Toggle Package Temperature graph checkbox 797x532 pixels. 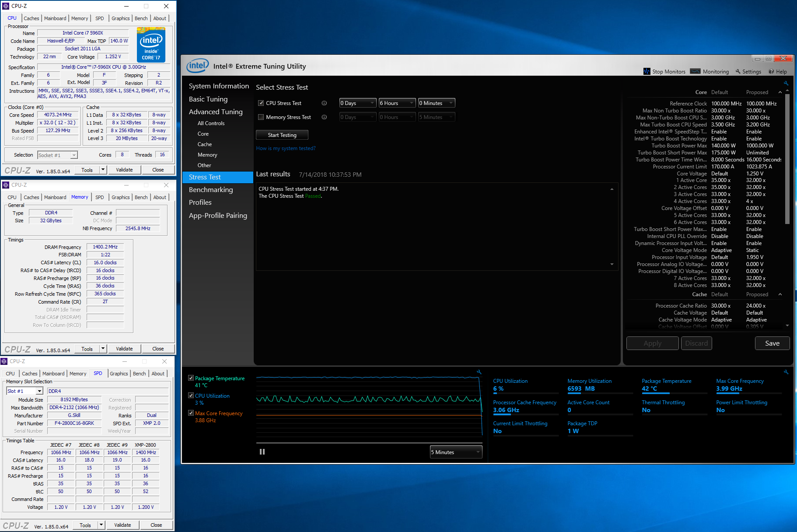pyautogui.click(x=191, y=378)
